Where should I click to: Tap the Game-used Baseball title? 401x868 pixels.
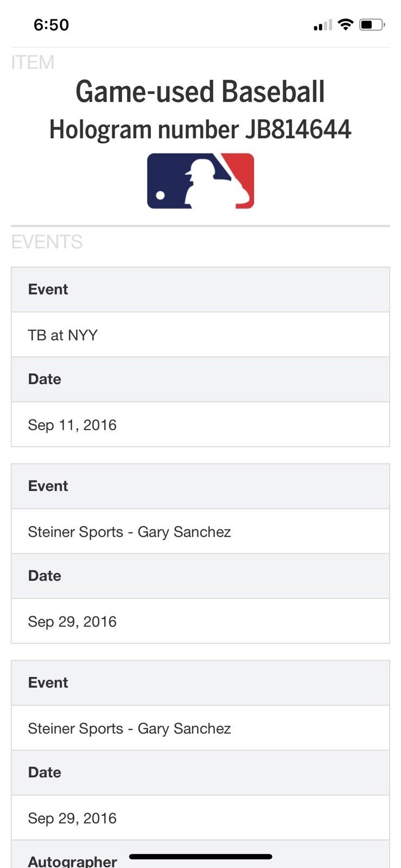coord(200,91)
